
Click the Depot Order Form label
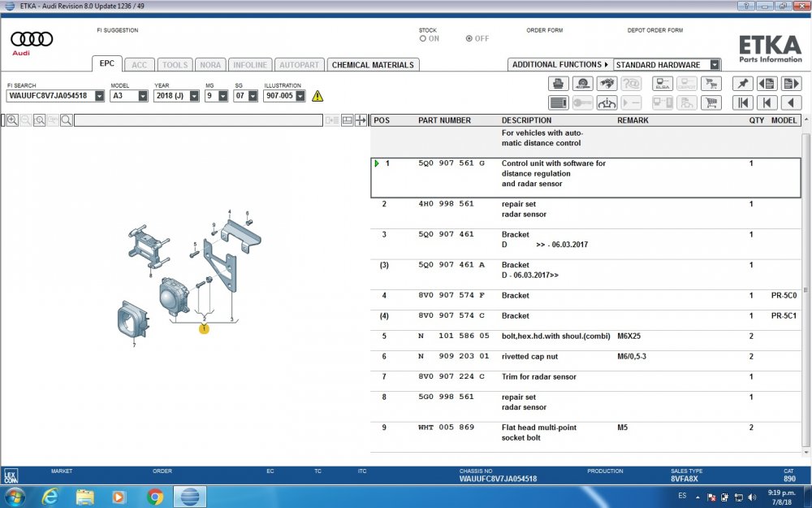pos(655,30)
